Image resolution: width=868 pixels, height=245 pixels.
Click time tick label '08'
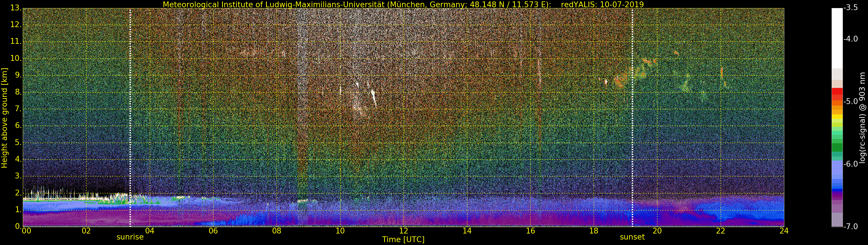[277, 231]
